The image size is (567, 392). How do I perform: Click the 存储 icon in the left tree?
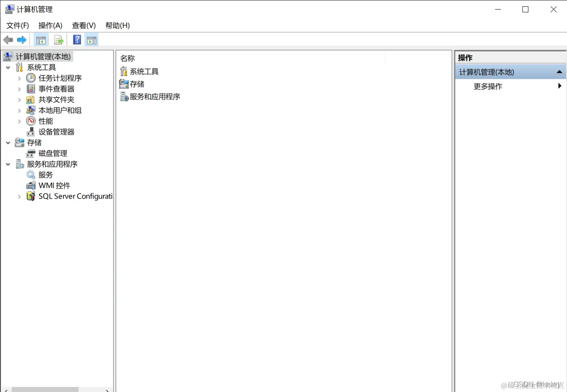(19, 142)
